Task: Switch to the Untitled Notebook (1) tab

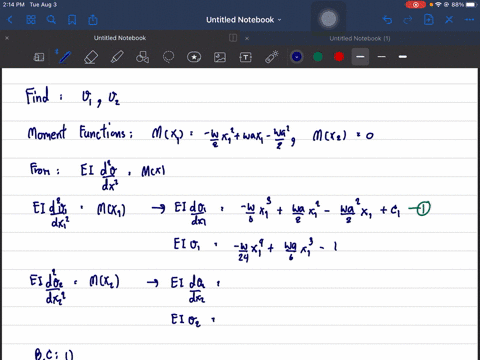Action: (x=360, y=38)
